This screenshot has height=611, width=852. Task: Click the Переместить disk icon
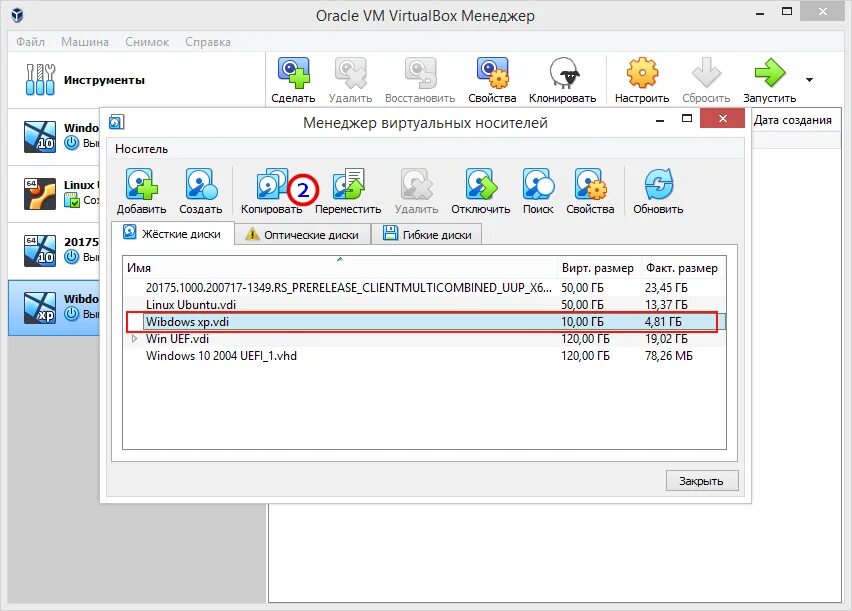[x=348, y=184]
